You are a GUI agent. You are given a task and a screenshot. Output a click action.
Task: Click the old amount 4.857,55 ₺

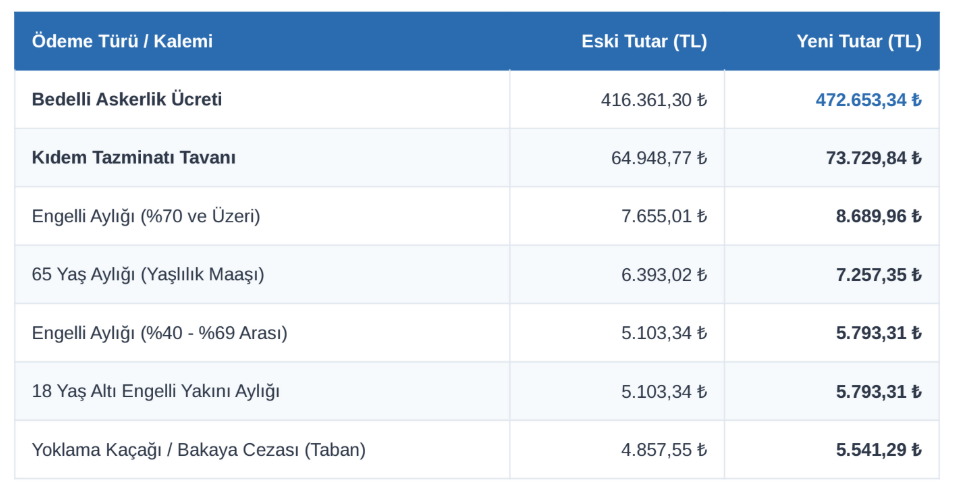coord(664,450)
